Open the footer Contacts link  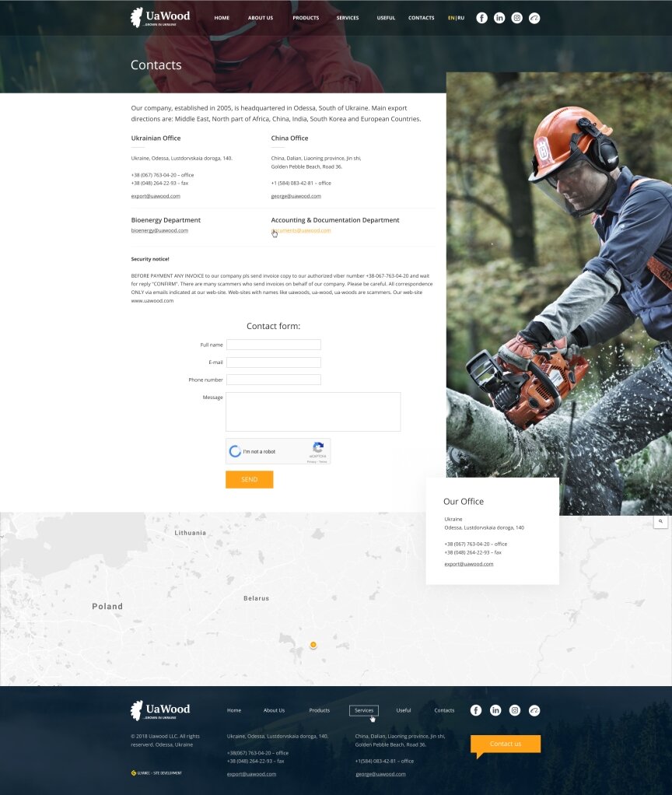444,710
